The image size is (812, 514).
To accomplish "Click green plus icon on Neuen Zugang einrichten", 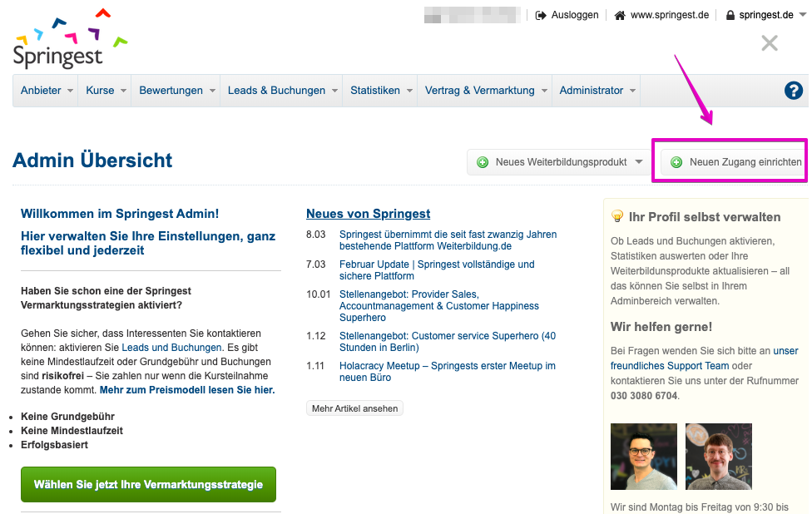I will click(676, 162).
